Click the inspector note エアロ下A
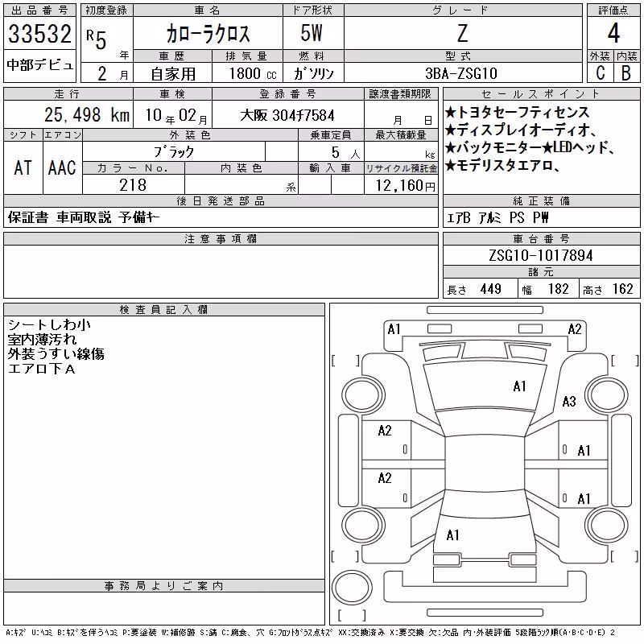This screenshot has width=644, height=644. (42, 369)
